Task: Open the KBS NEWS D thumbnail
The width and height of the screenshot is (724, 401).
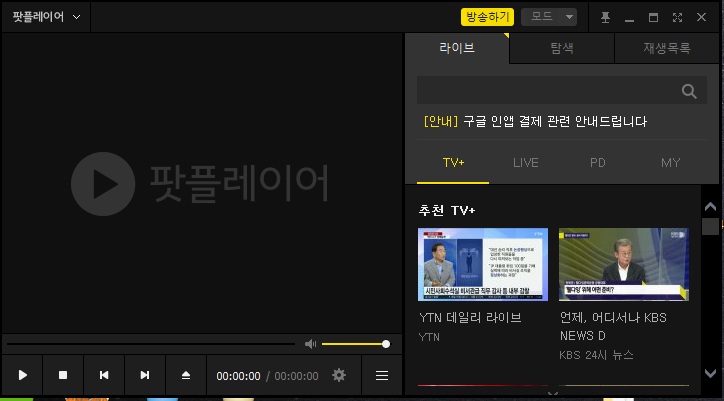Action: (x=624, y=264)
